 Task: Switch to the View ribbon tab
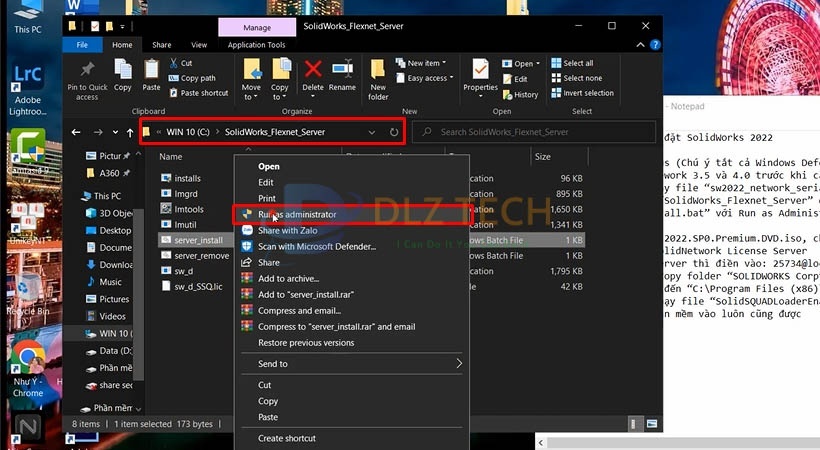[x=199, y=45]
